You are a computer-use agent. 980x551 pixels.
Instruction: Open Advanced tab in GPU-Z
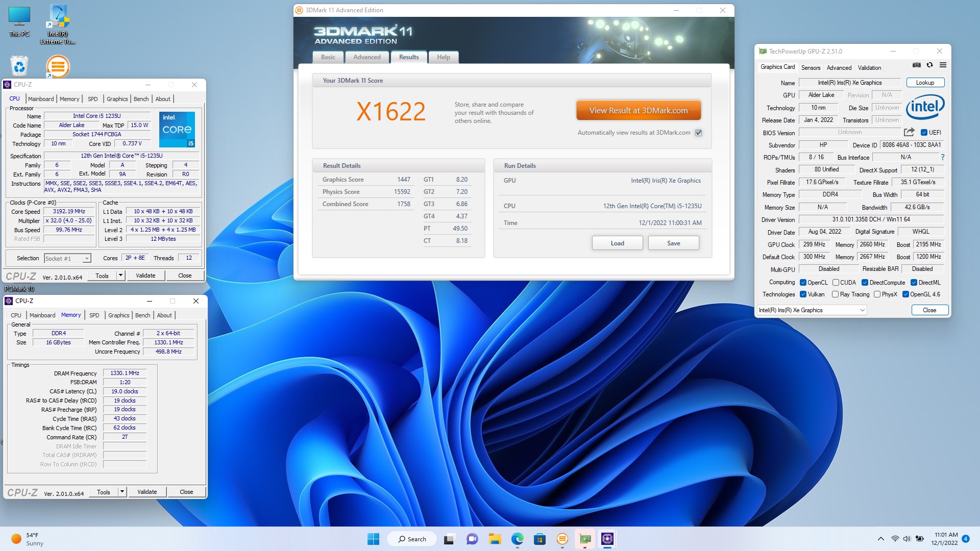(x=839, y=68)
